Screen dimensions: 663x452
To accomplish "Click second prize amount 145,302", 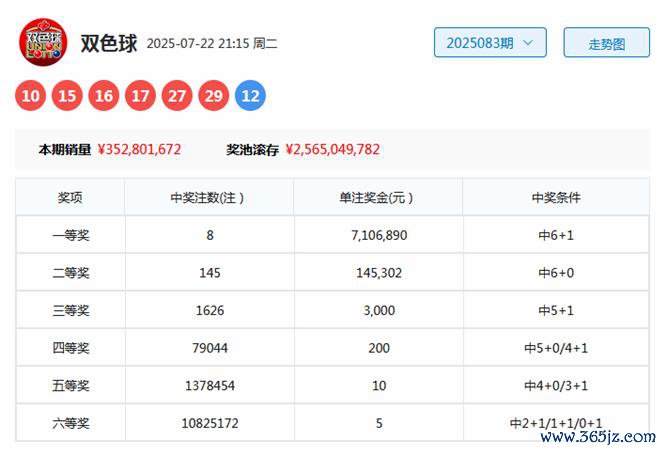I will coord(379,273).
